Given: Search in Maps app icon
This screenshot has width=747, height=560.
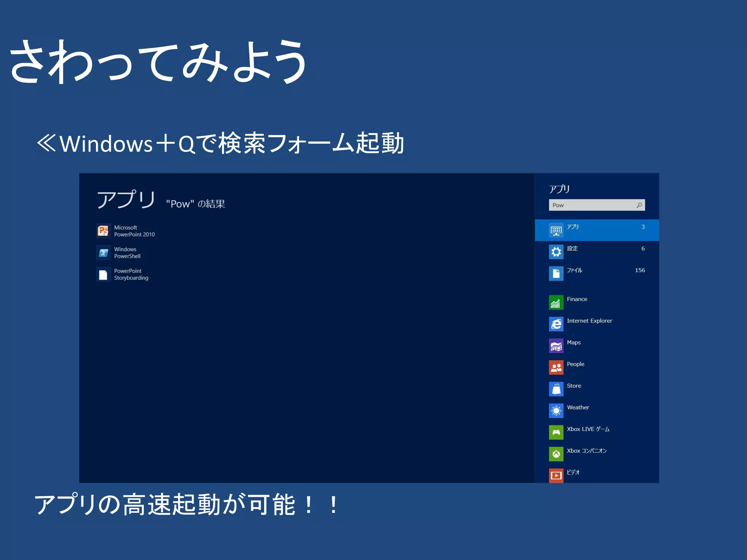Looking at the screenshot, I should click(x=556, y=346).
